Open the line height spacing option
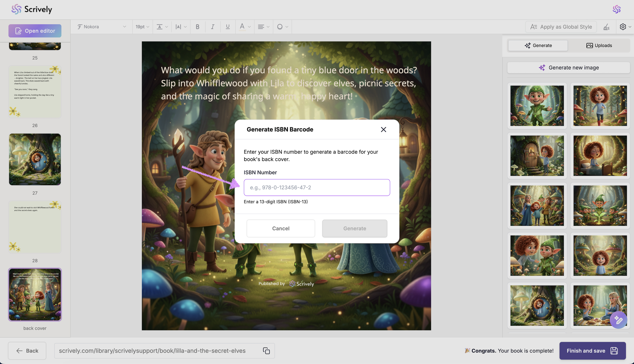The height and width of the screenshot is (364, 634). (162, 27)
